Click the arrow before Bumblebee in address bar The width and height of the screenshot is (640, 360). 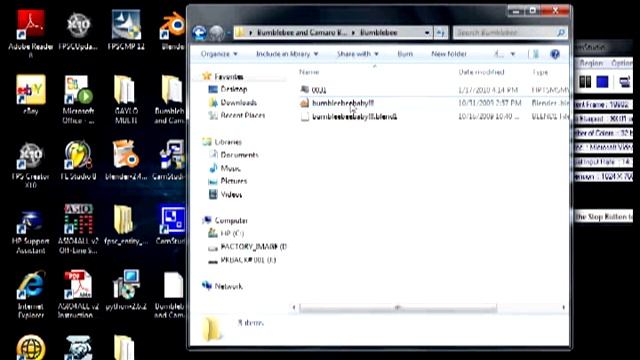[x=353, y=32]
